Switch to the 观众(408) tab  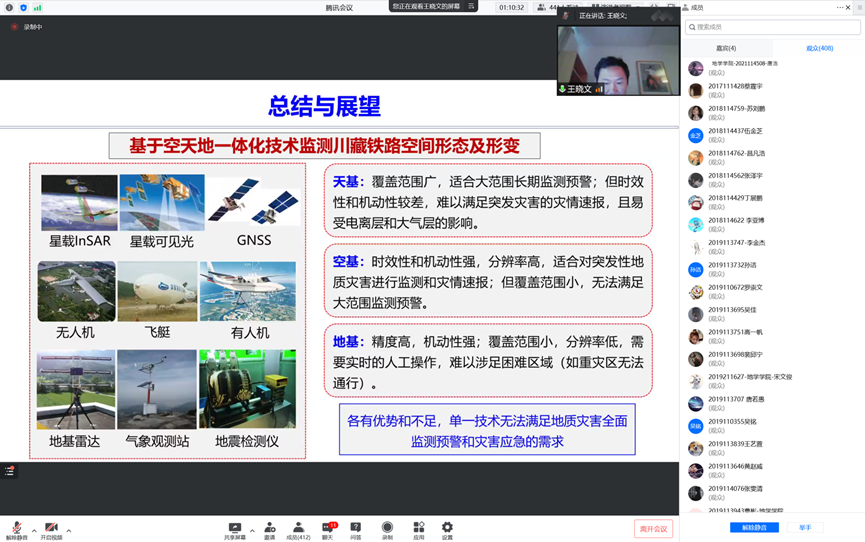click(819, 48)
